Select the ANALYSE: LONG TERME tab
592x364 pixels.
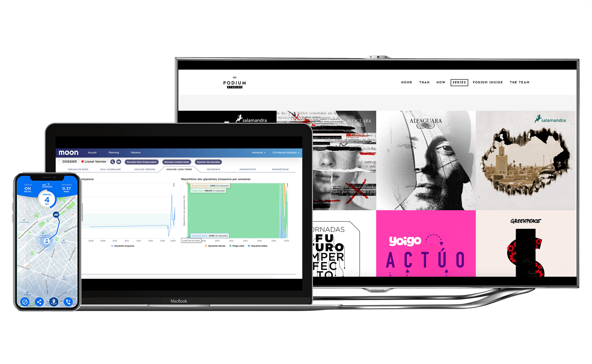178,169
